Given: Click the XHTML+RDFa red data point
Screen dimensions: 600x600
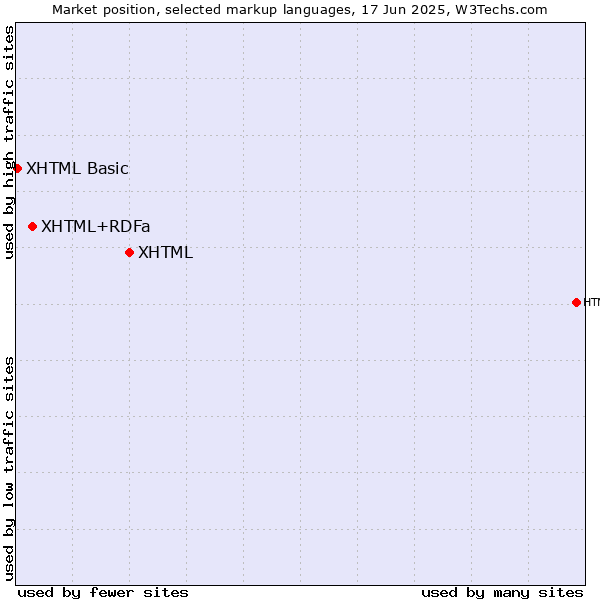Looking at the screenshot, I should [x=33, y=227].
